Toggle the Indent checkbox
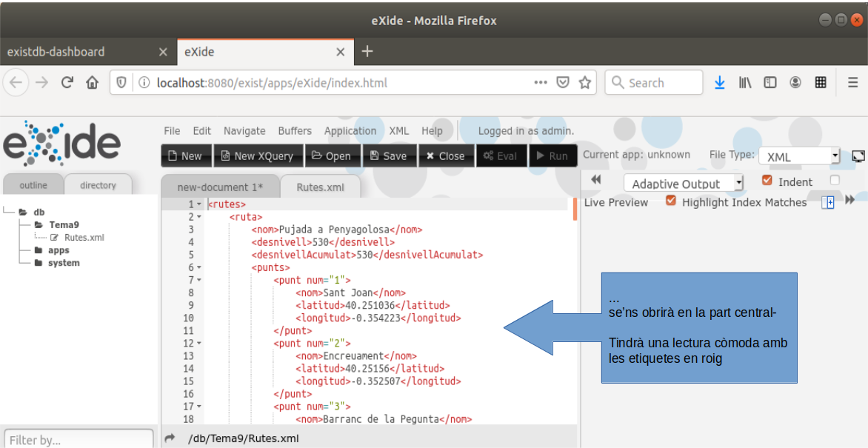 click(767, 180)
